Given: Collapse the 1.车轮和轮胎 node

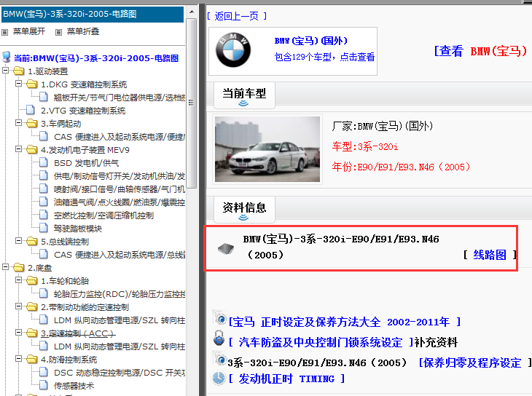Looking at the screenshot, I should pyautogui.click(x=19, y=280).
